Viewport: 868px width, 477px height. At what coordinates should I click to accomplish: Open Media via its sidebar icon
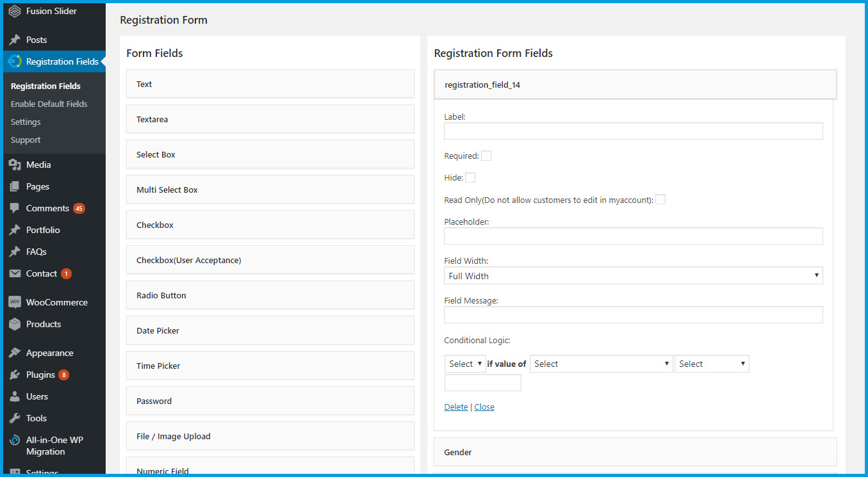click(15, 165)
